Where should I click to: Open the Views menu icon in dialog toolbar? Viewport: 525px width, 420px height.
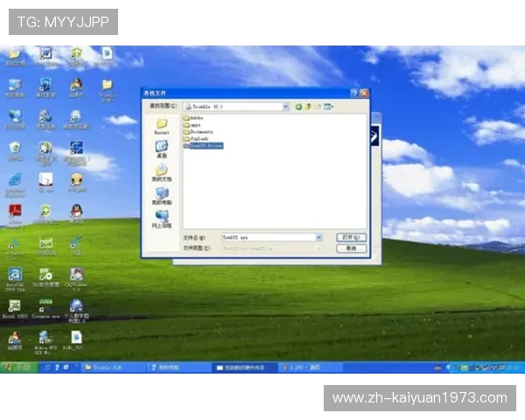coord(329,106)
